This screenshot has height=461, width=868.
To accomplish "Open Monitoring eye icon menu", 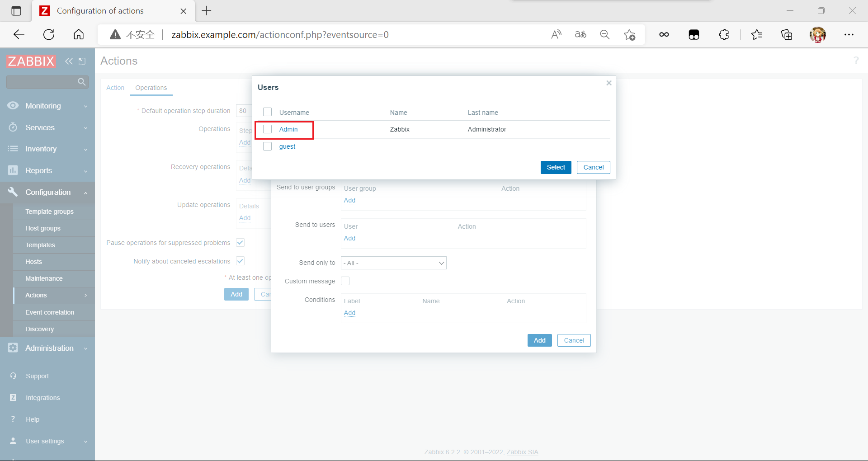I will coord(13,105).
